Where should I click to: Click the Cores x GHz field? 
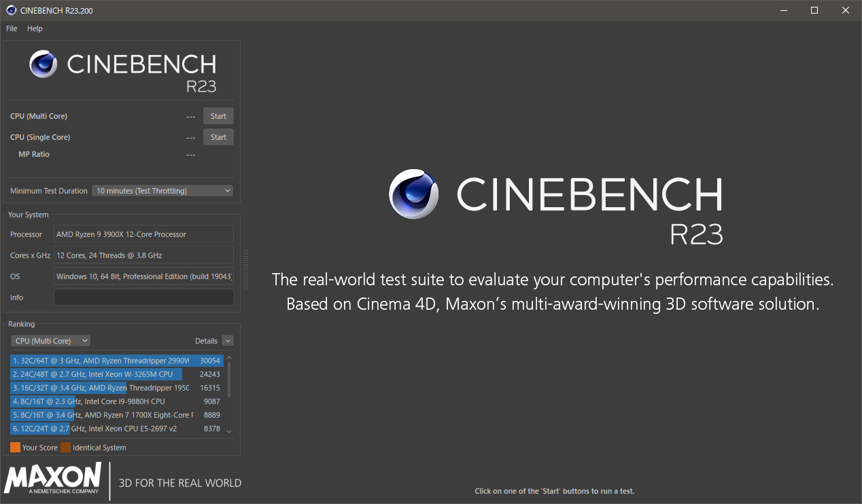143,255
